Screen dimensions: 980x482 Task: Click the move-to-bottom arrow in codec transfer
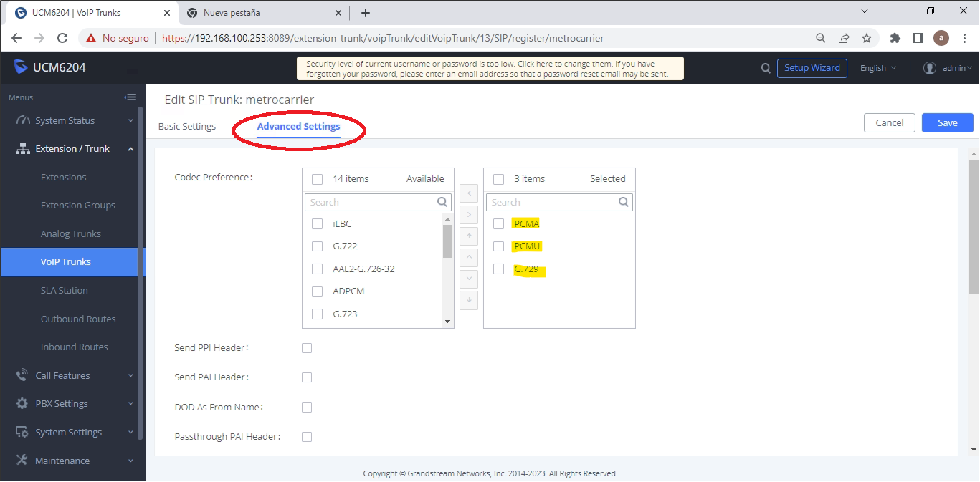[468, 300]
